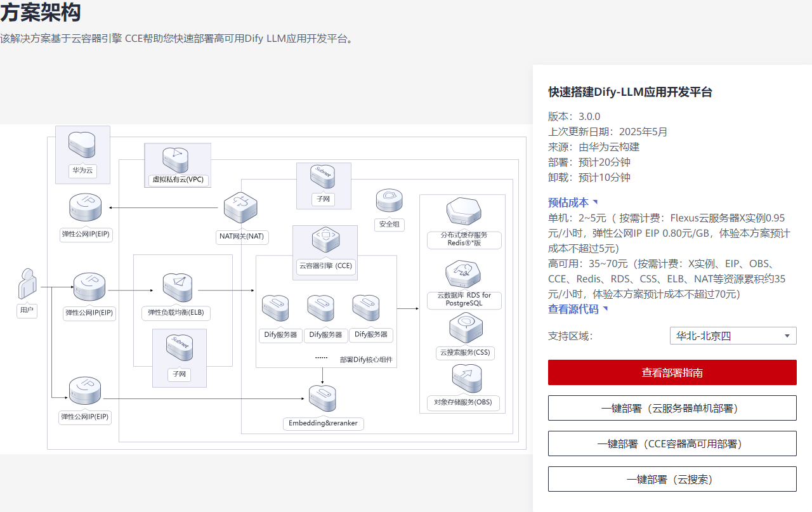The image size is (812, 512).
Task: Click the Cloud Search Service (CSS) icon
Action: 465,328
